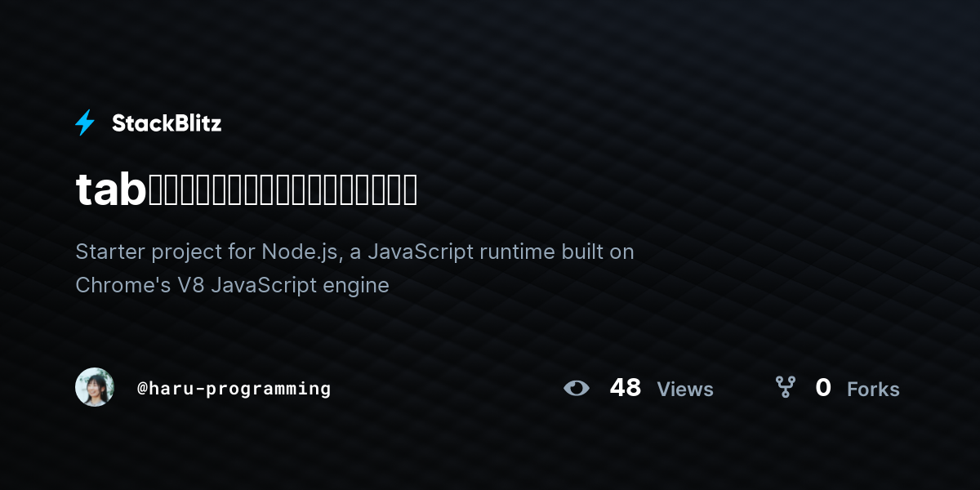
Task: Click the unrendered box characters in title
Action: [x=283, y=189]
